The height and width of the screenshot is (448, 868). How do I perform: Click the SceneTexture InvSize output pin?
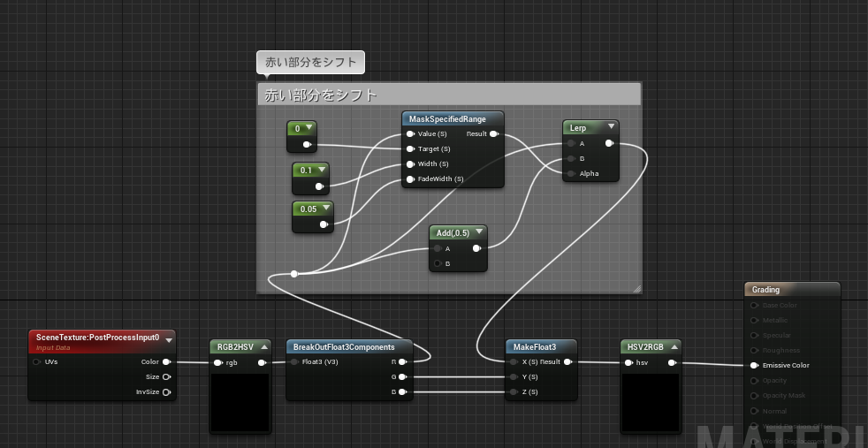pyautogui.click(x=166, y=391)
